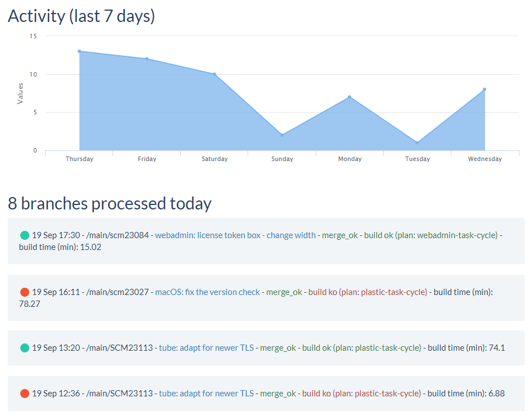The height and width of the screenshot is (420, 529).
Task: Click 'build ok (plan: webadmin-task-cycle)' text
Action: pyautogui.click(x=431, y=235)
